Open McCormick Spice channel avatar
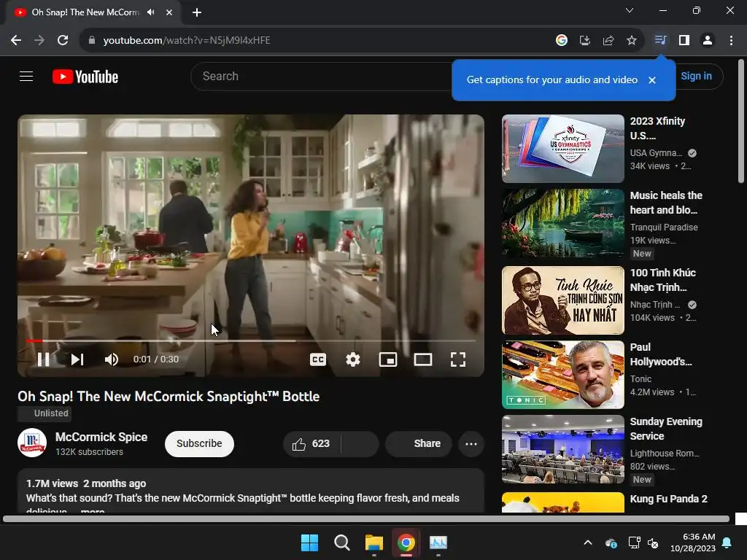 pos(32,443)
